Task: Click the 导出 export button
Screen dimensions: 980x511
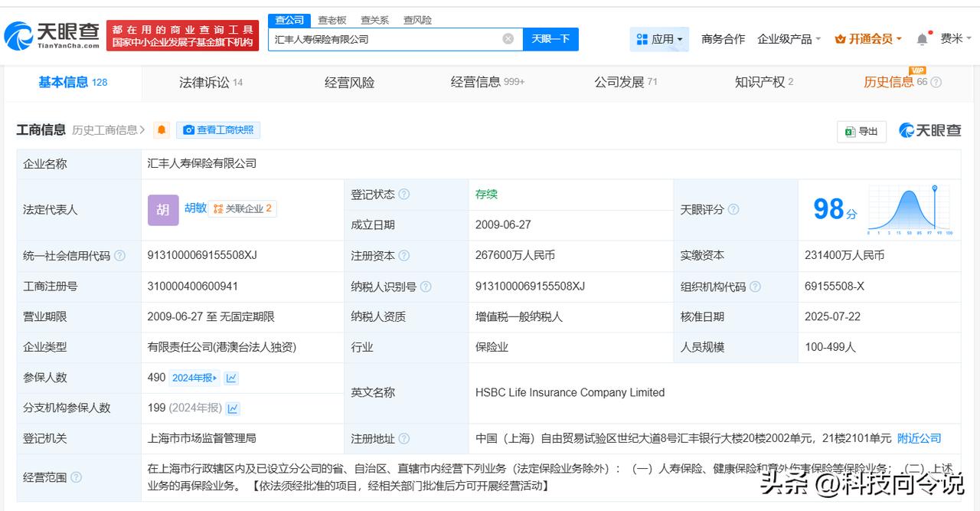Action: coord(861,131)
